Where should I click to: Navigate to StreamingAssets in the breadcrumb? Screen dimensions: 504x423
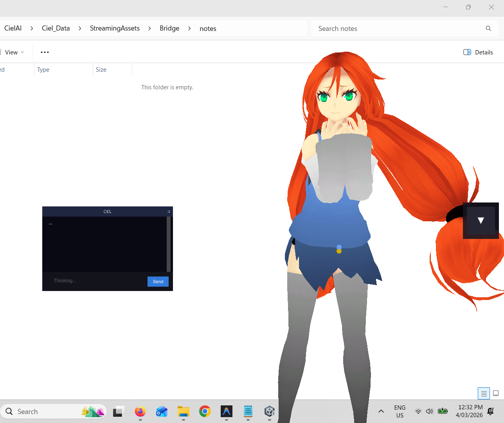pyautogui.click(x=115, y=28)
